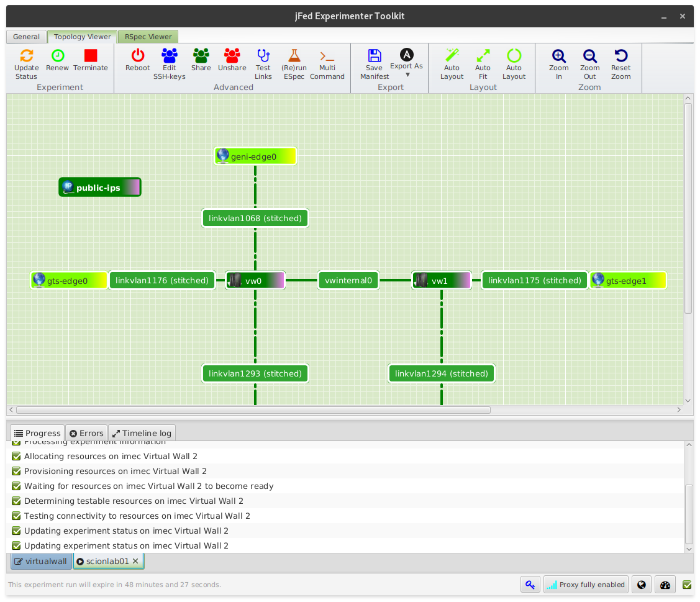The height and width of the screenshot is (602, 700).
Task: Close the scionlab01 experiment tab
Action: pyautogui.click(x=135, y=561)
